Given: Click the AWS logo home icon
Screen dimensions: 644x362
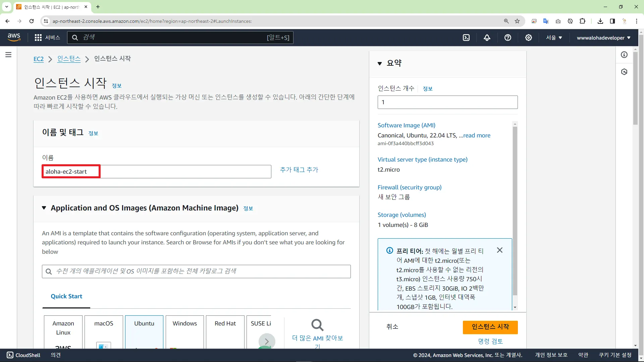Looking at the screenshot, I should [x=14, y=37].
